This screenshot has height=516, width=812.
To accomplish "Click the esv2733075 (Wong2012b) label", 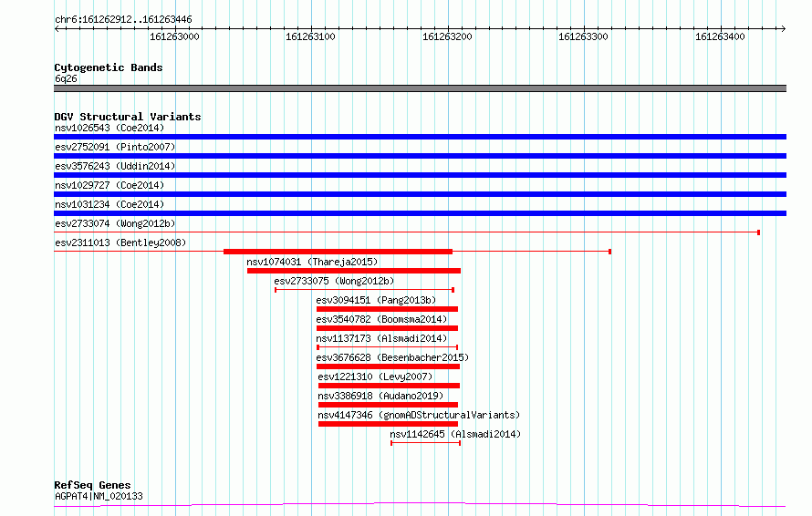I will pos(334,281).
